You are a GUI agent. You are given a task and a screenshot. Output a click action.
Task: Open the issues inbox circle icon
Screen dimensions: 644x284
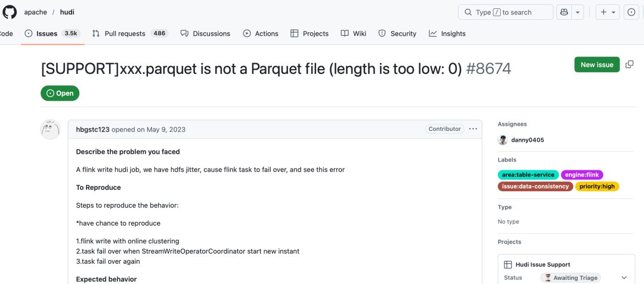pos(631,13)
